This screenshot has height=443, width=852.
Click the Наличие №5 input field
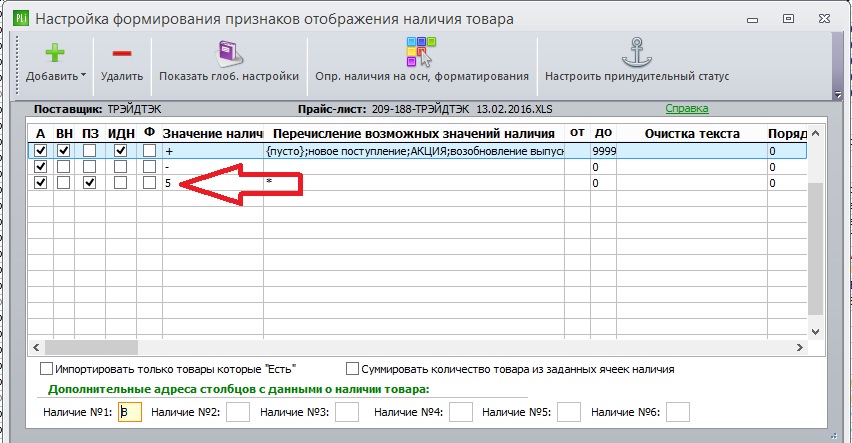[x=569, y=412]
